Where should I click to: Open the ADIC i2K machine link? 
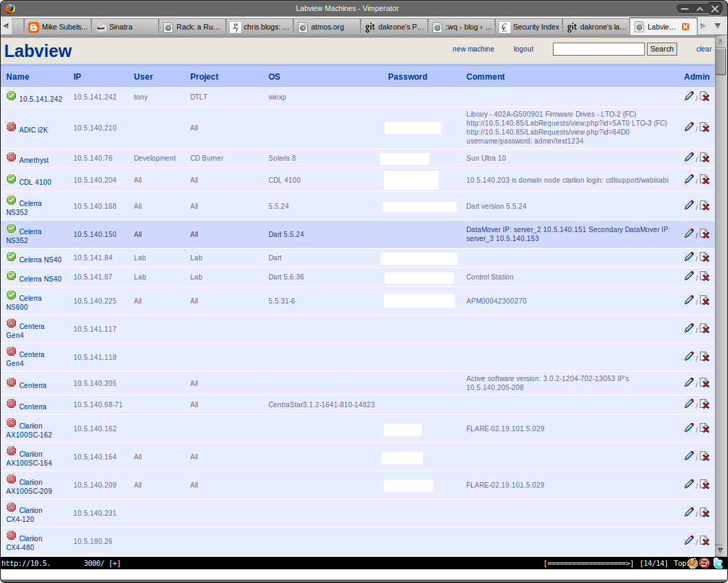(x=34, y=130)
